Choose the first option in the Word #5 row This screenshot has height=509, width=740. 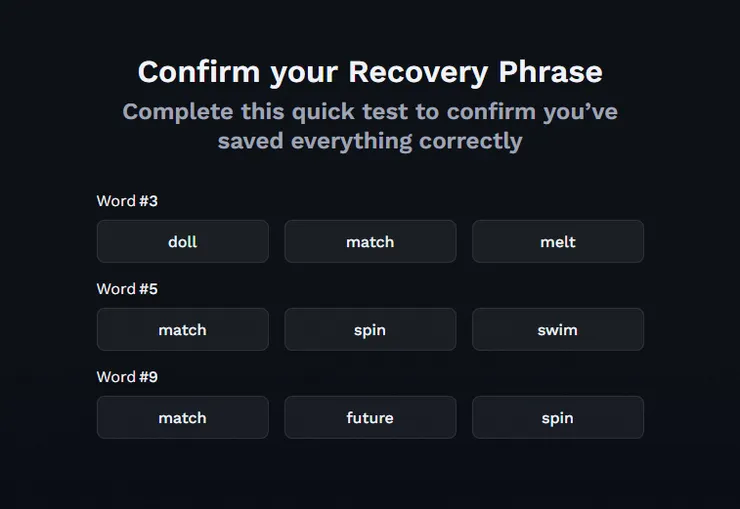click(182, 330)
